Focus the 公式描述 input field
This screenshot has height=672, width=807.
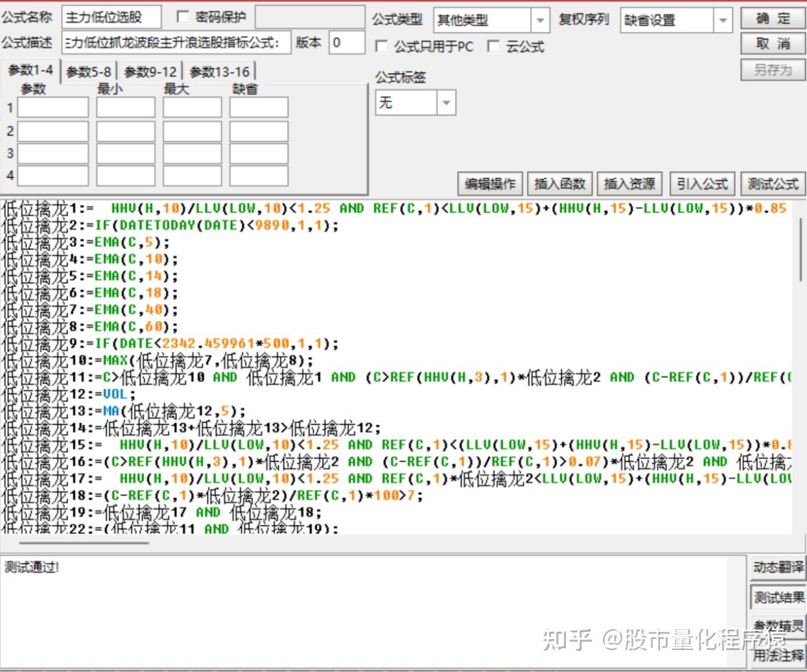click(176, 43)
